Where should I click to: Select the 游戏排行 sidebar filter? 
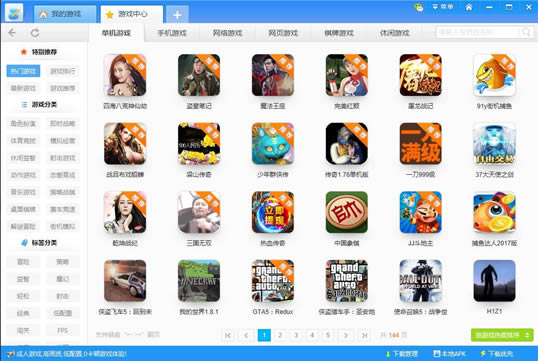(62, 71)
